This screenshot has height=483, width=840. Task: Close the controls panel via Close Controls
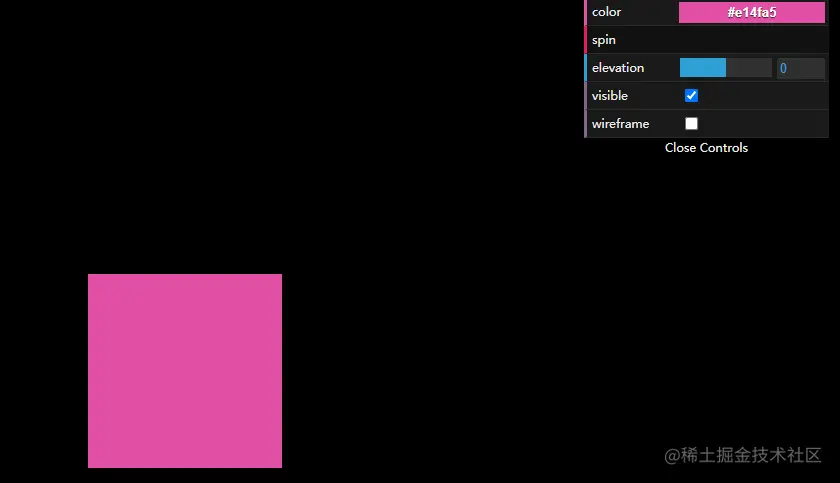pos(706,148)
